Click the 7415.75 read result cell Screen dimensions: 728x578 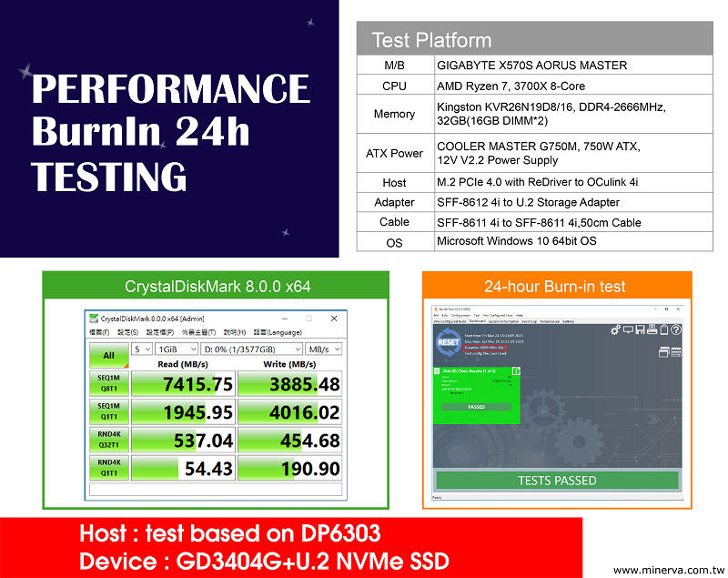pos(183,384)
